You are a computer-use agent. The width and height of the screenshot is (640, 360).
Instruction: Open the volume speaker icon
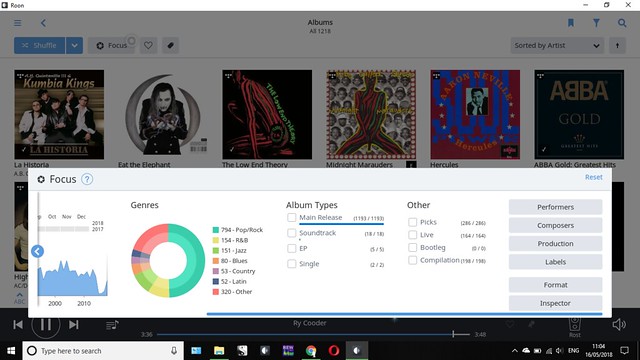(x=619, y=324)
